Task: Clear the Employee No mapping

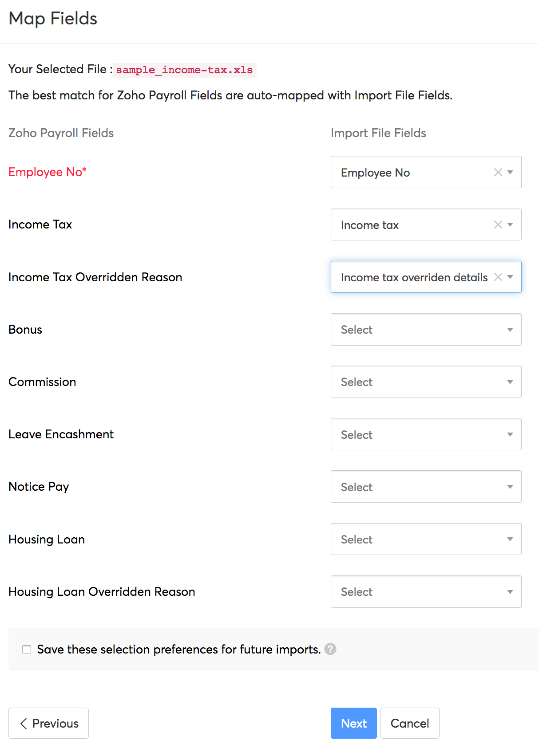Action: click(x=498, y=172)
